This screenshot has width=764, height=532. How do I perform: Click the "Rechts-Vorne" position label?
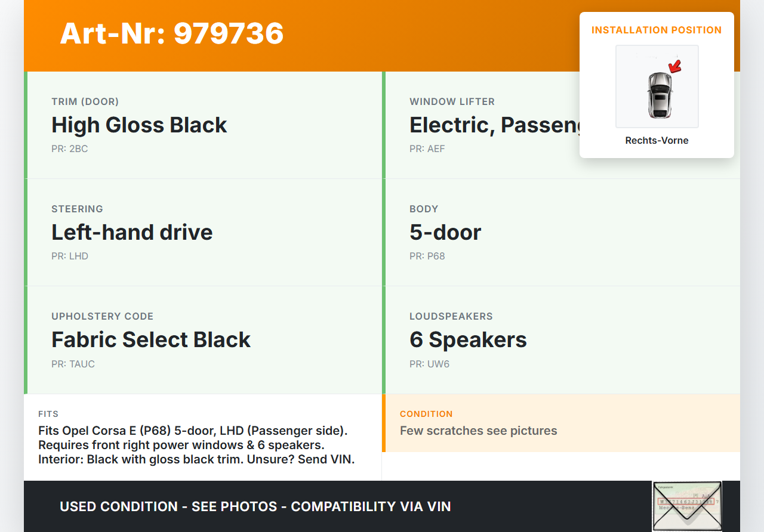pyautogui.click(x=657, y=141)
